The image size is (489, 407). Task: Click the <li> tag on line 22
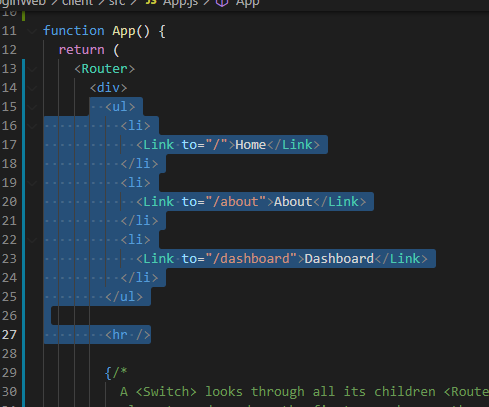click(x=136, y=240)
